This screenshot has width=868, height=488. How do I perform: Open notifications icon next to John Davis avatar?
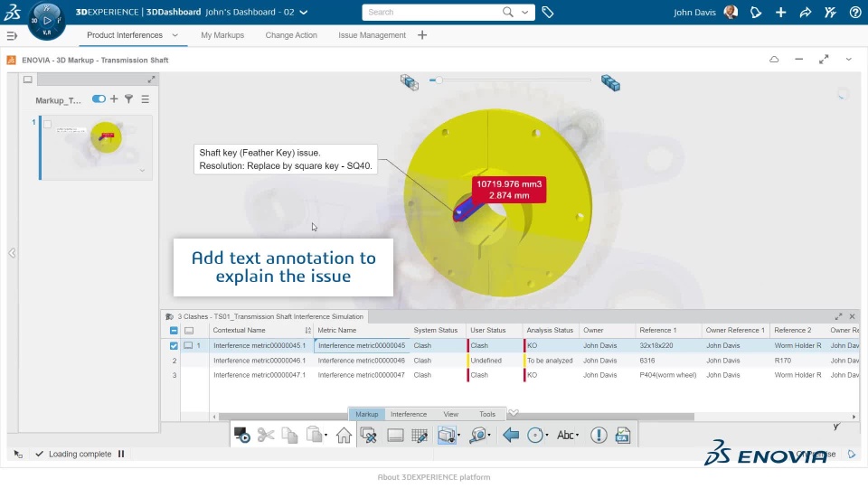[x=756, y=12]
